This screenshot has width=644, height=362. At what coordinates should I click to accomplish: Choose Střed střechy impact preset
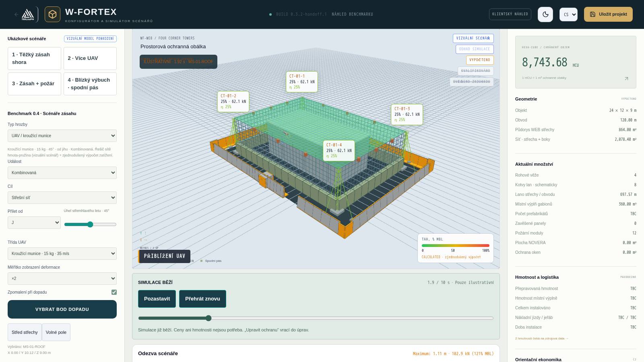point(25,332)
